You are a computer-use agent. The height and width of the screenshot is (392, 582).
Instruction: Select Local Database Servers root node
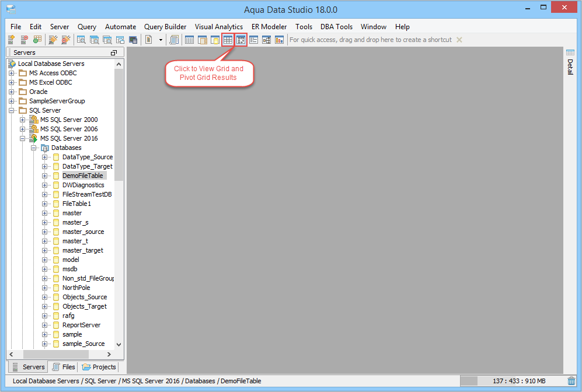pyautogui.click(x=51, y=64)
